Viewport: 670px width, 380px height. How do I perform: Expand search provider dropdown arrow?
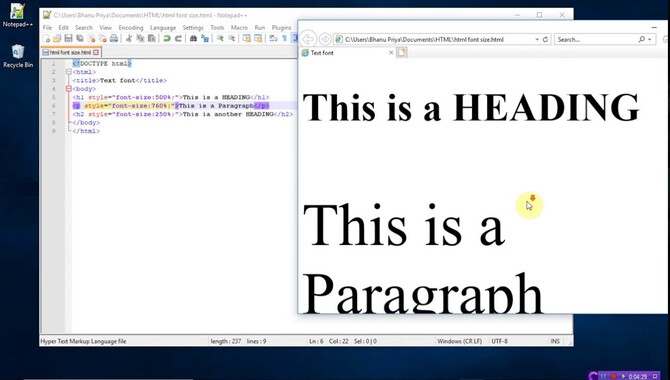650,39
